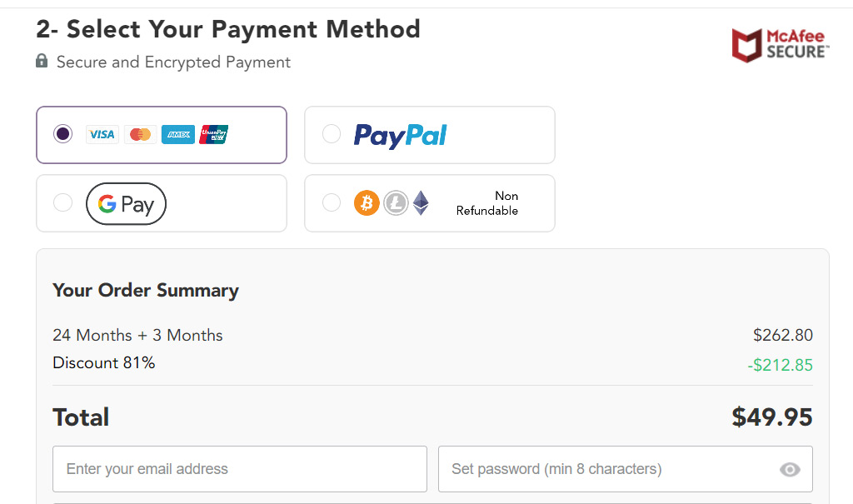853x504 pixels.
Task: Choose the Google Pay radio button
Action: click(x=62, y=202)
